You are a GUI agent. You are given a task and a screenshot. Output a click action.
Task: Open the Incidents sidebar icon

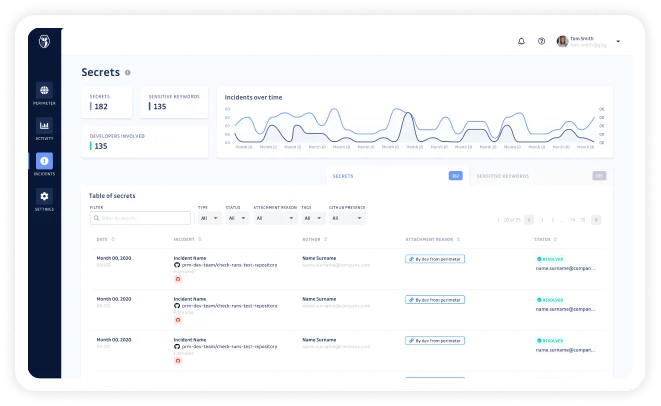(x=44, y=161)
